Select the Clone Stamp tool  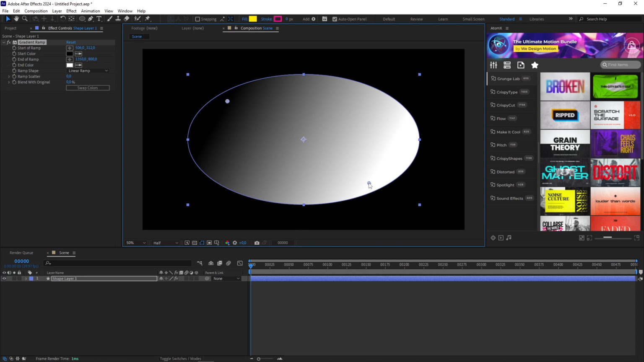[x=118, y=18]
